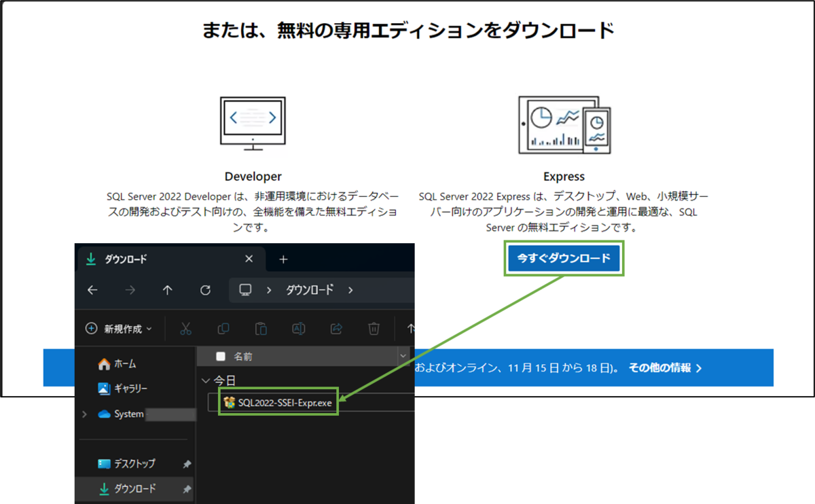The width and height of the screenshot is (815, 504).
Task: Expand the System OneDrive tree node
Action: pos(85,414)
